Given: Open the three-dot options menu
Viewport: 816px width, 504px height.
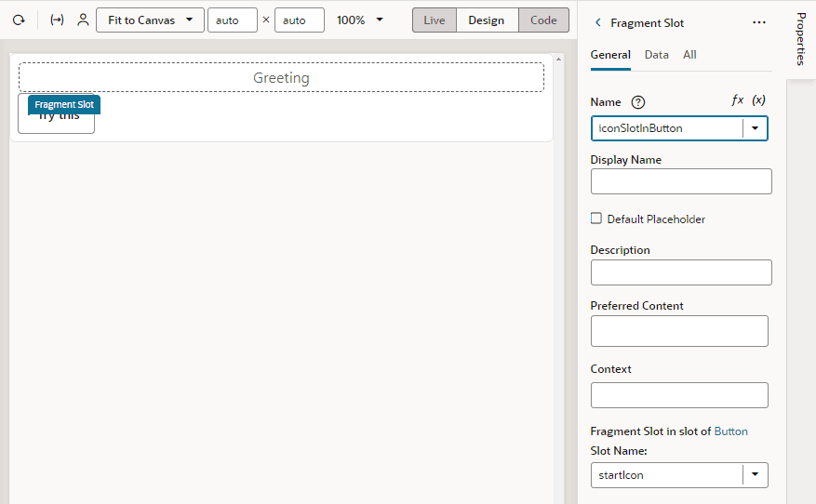Looking at the screenshot, I should [x=759, y=22].
